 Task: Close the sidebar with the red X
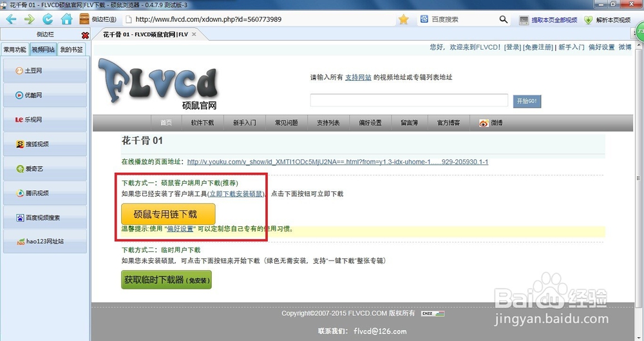pyautogui.click(x=85, y=35)
